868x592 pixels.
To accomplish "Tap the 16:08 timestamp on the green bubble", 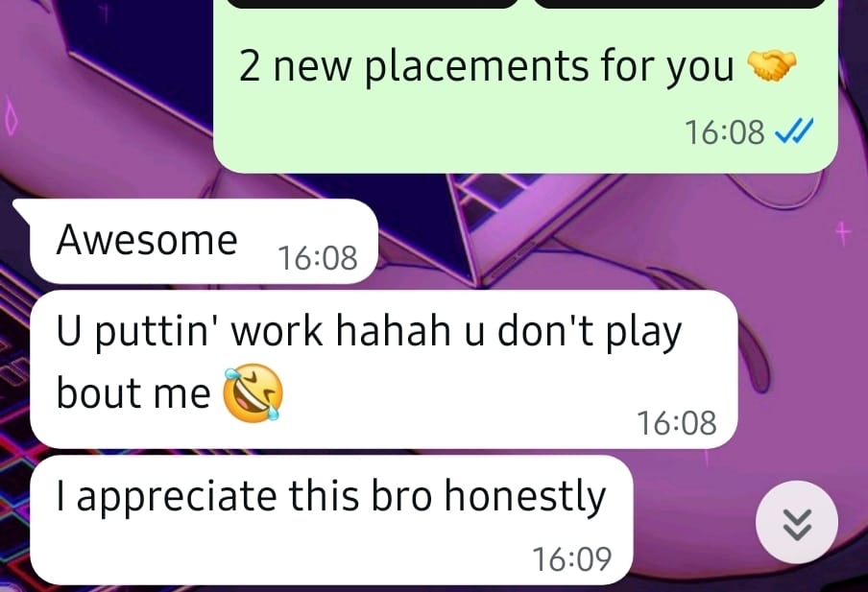I will (x=725, y=132).
